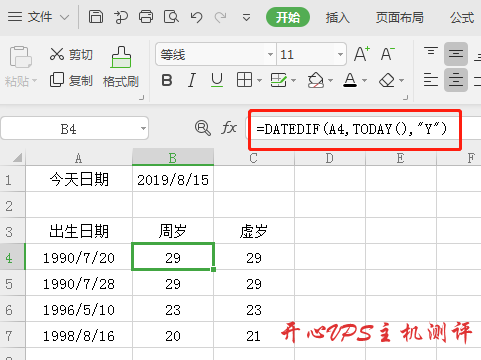The image size is (481, 360).
Task: Click the Print icon
Action: pos(146,17)
